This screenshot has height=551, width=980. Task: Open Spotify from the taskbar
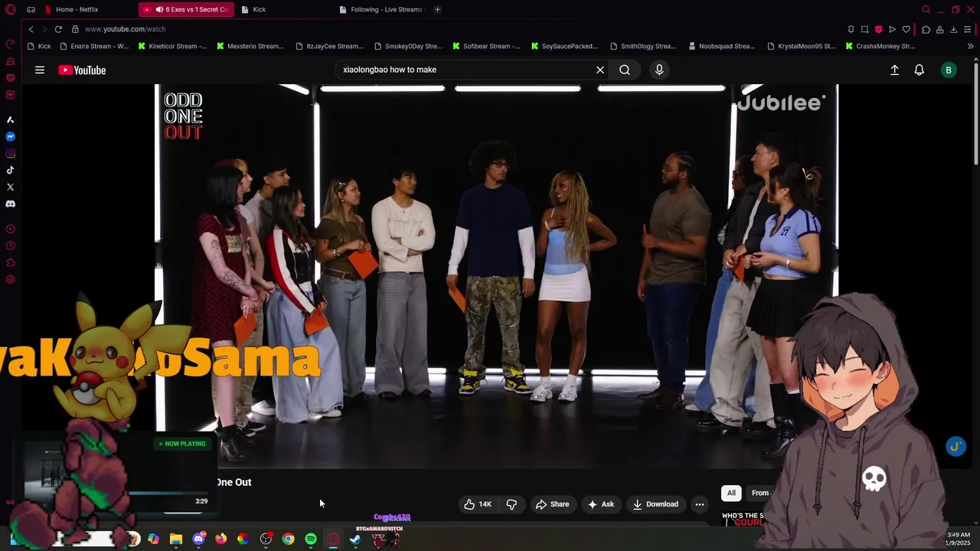click(311, 539)
